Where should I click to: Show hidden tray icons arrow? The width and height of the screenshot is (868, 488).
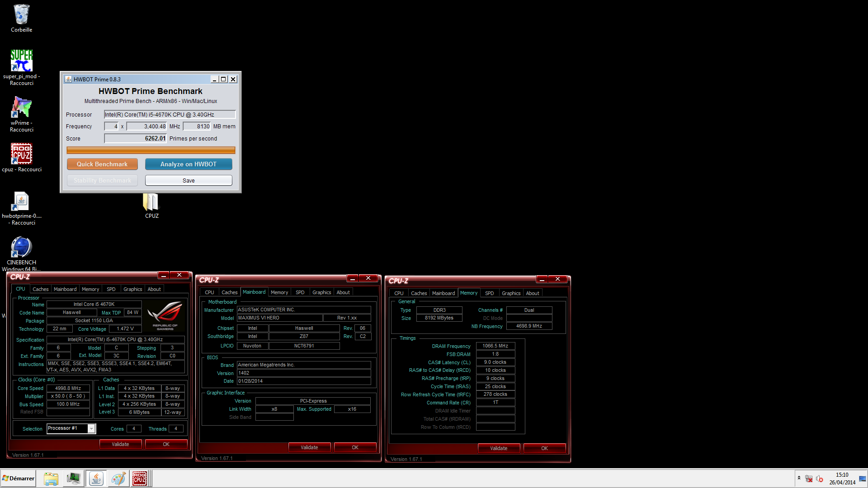(799, 478)
